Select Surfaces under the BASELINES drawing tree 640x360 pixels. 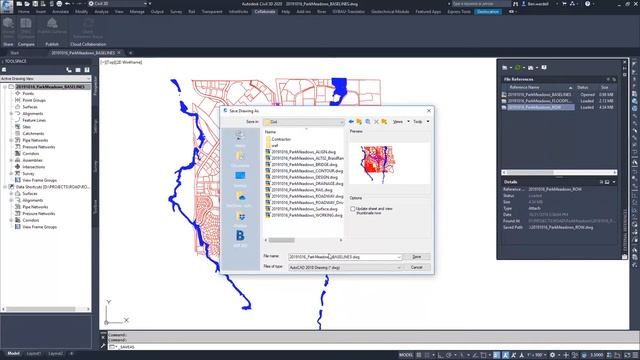point(30,107)
